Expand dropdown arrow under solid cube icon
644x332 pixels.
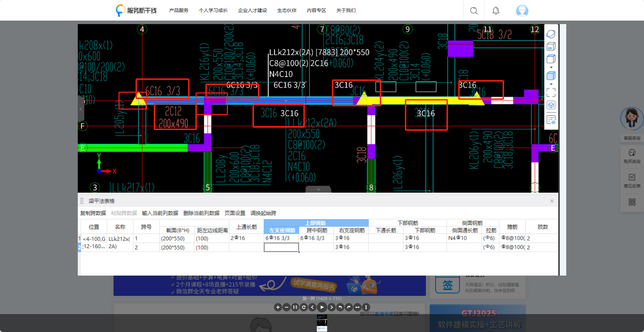[x=551, y=84]
